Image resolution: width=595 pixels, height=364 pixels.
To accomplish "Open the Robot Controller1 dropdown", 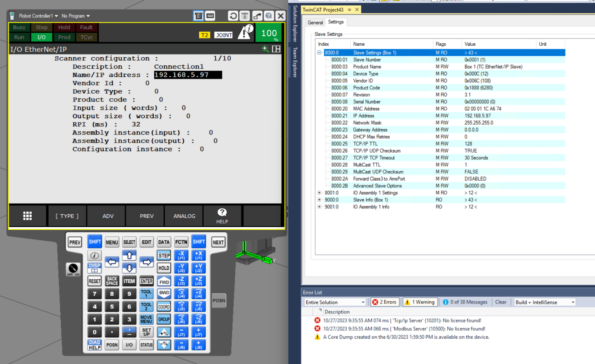I will (x=38, y=16).
